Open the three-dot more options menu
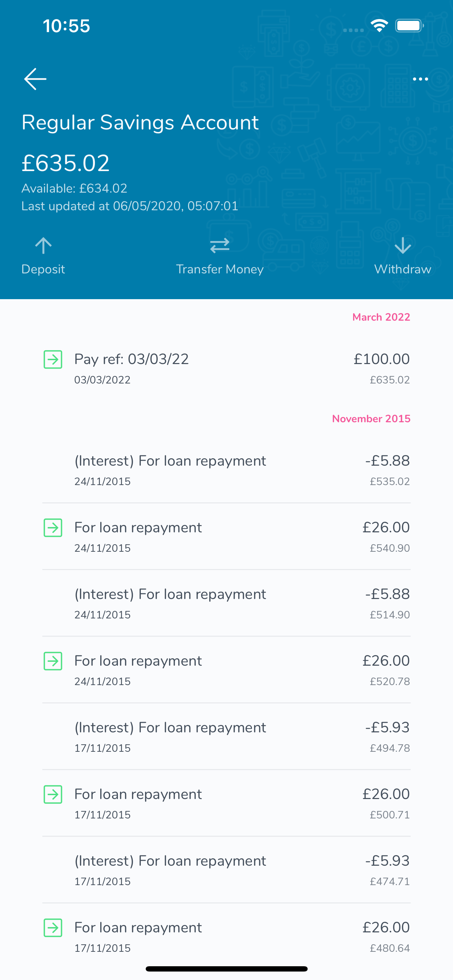 (420, 79)
